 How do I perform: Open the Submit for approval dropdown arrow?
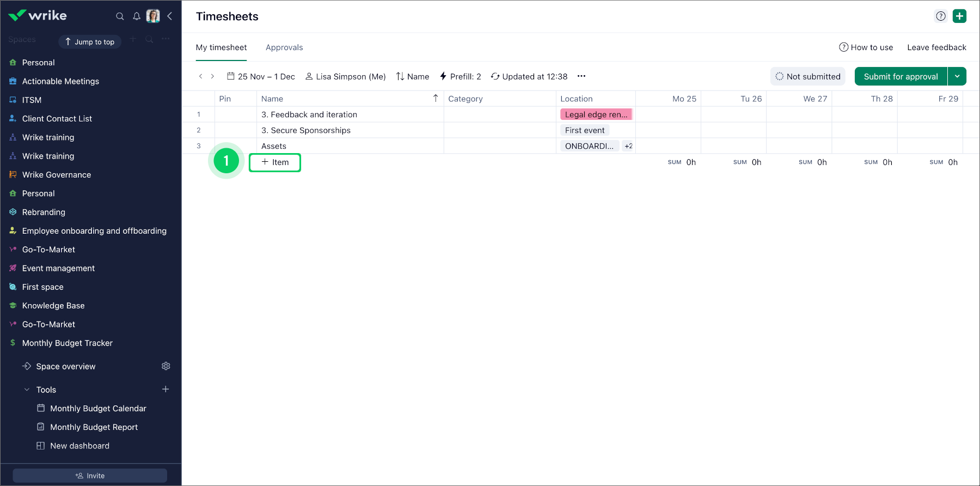pyautogui.click(x=957, y=76)
